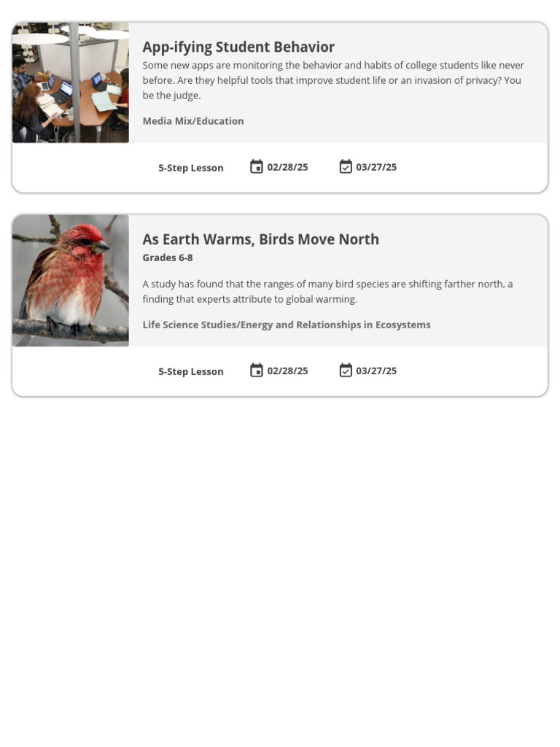Select the Life Science Studies/Energy and Relationships category

(x=287, y=325)
